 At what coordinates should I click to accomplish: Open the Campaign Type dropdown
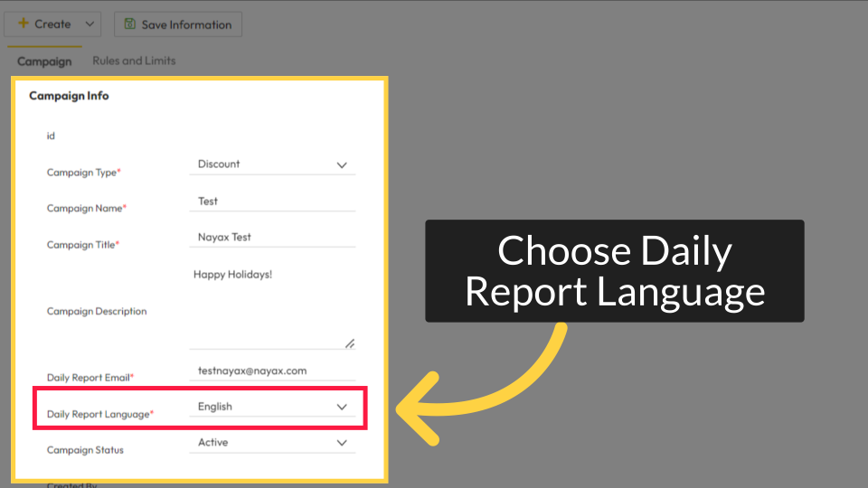(272, 164)
